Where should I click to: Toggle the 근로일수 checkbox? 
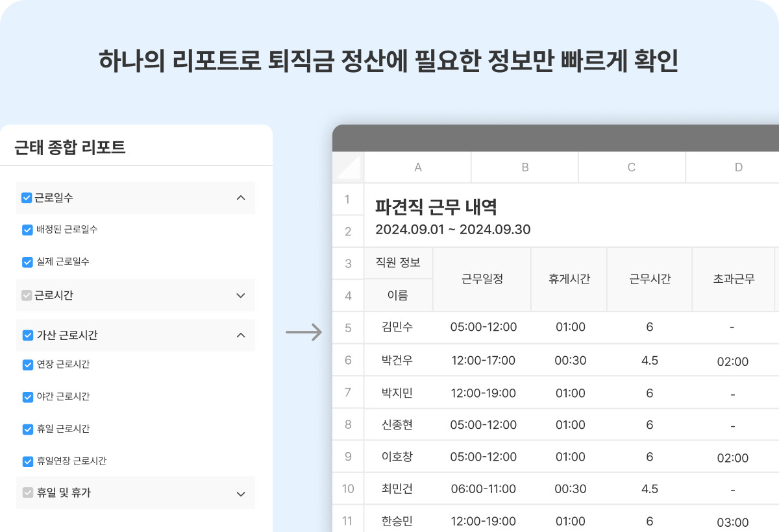point(27,198)
